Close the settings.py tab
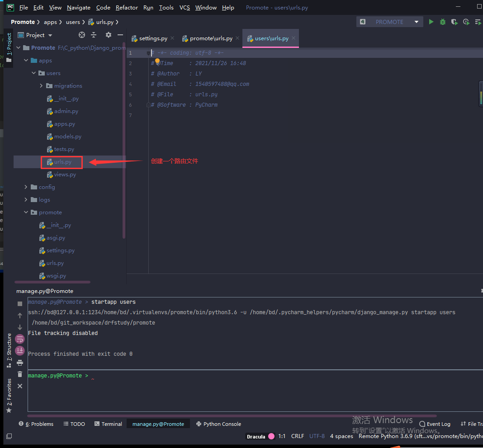 click(172, 38)
